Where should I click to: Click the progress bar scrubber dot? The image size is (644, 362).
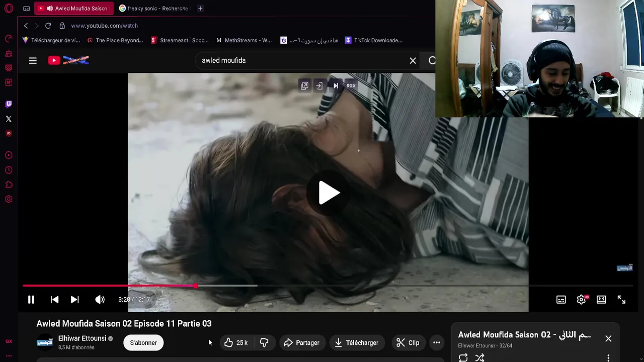pyautogui.click(x=196, y=286)
